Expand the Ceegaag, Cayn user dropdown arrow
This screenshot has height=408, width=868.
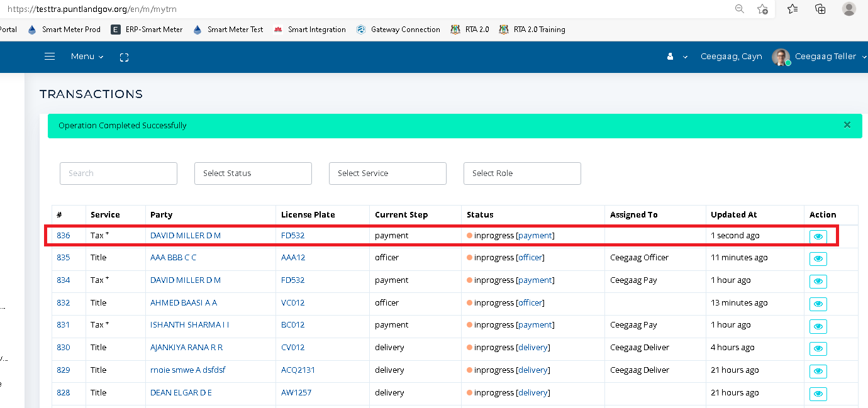(x=685, y=57)
